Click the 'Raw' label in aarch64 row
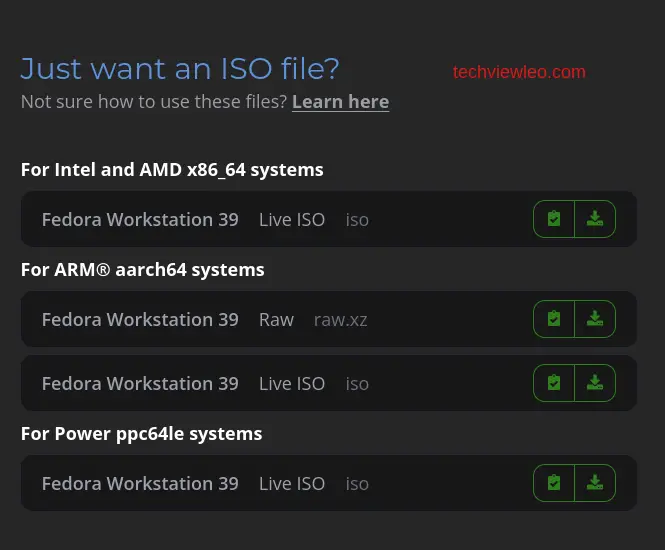665x550 pixels. [x=276, y=320]
